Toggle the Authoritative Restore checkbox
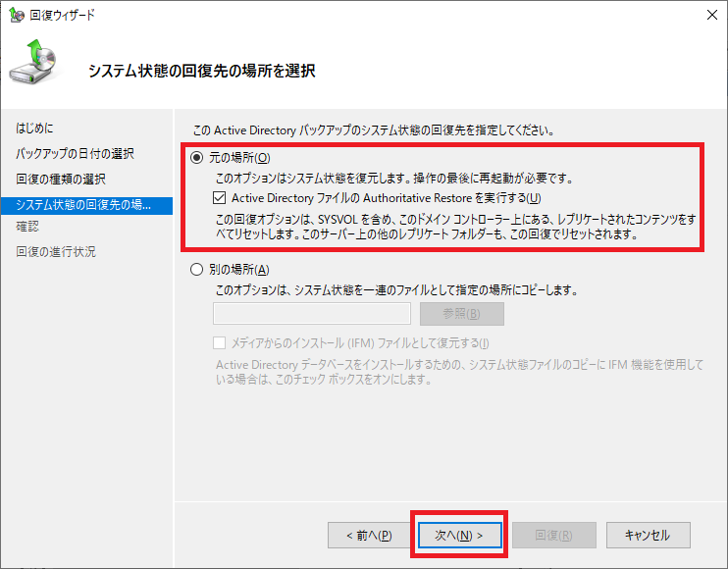Screen dimensions: 728x569 (x=220, y=197)
